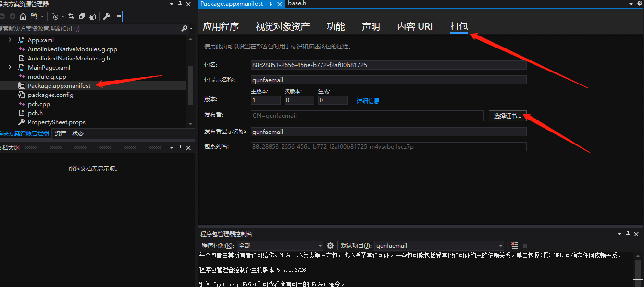Click the Home icon in Solution Explorer toolbar

tap(23, 16)
